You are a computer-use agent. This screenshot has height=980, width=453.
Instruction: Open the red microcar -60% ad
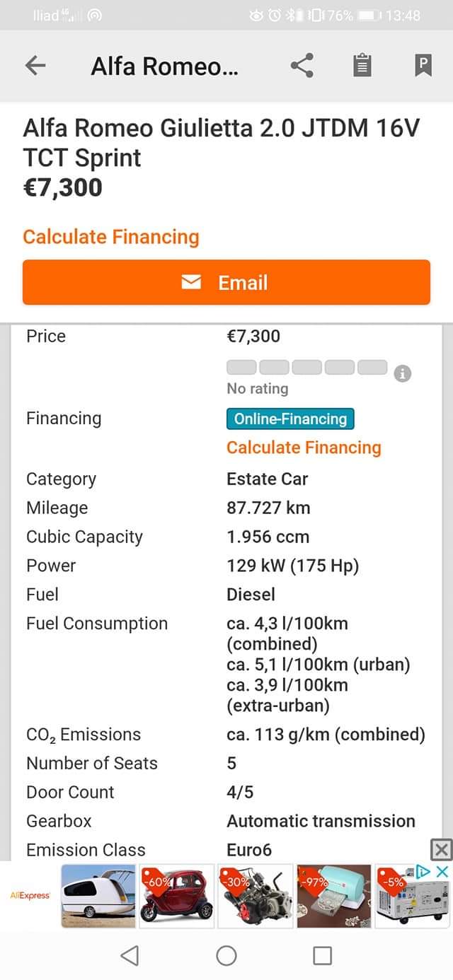click(177, 895)
